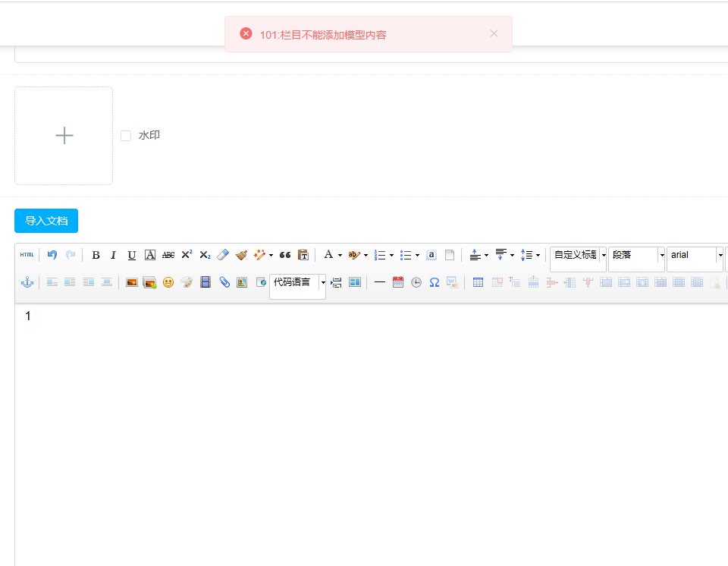Toggle bold formatting
Viewport: 728px width, 566px height.
click(96, 255)
